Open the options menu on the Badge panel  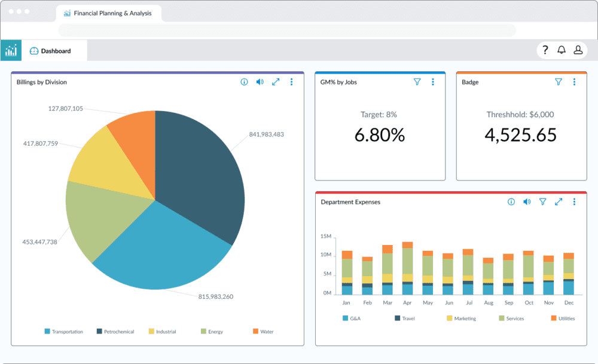click(x=575, y=82)
